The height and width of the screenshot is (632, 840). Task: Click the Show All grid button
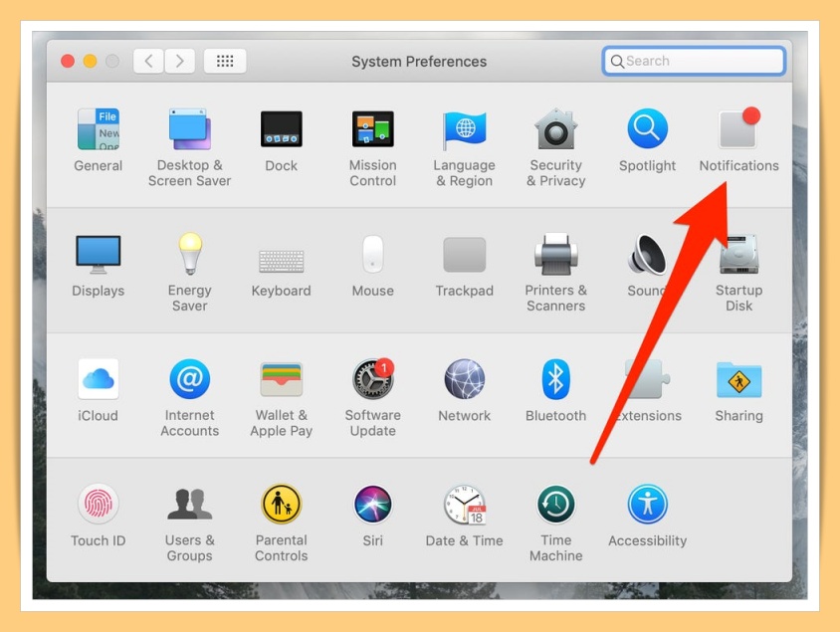tap(225, 61)
